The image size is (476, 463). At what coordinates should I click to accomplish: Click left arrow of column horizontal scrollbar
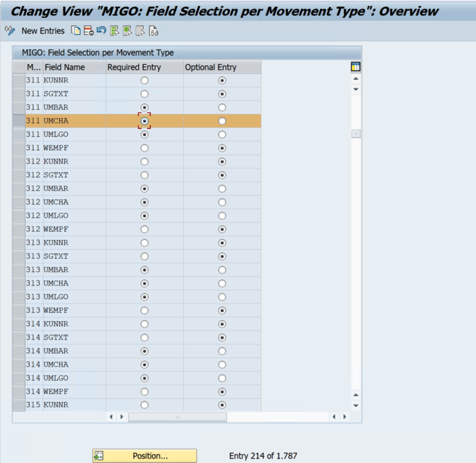click(111, 417)
